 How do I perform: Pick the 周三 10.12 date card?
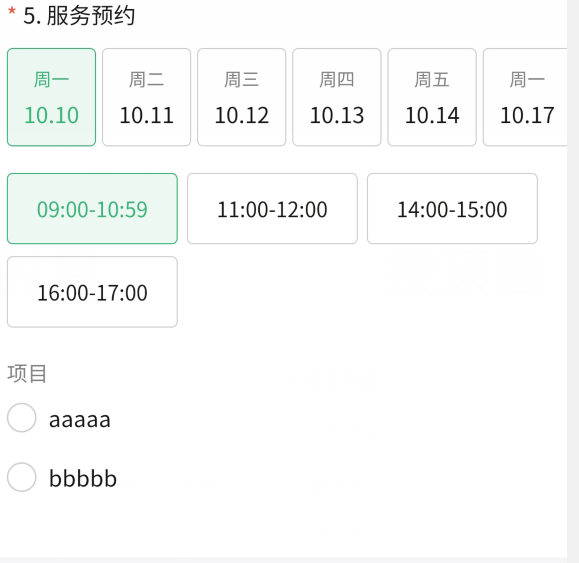pyautogui.click(x=241, y=97)
